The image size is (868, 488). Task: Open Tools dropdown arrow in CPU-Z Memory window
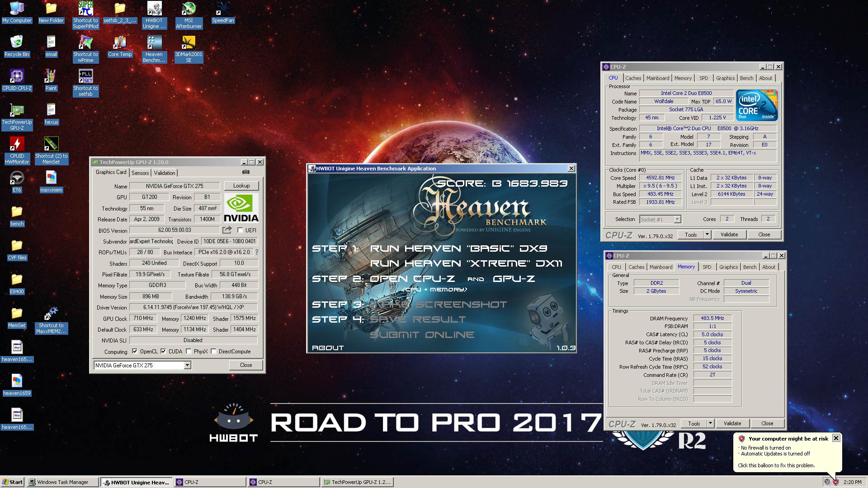[710, 423]
